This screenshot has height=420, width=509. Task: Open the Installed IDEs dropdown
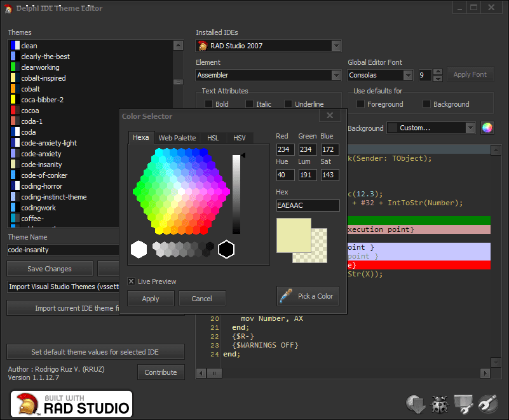pyautogui.click(x=337, y=45)
